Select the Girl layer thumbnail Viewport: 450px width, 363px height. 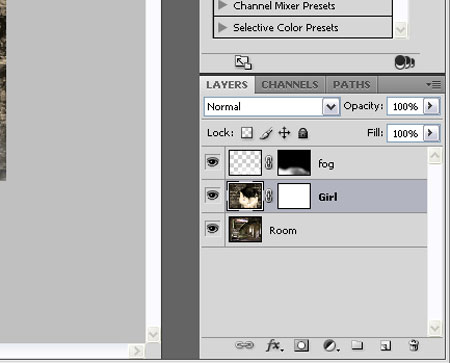coord(245,196)
